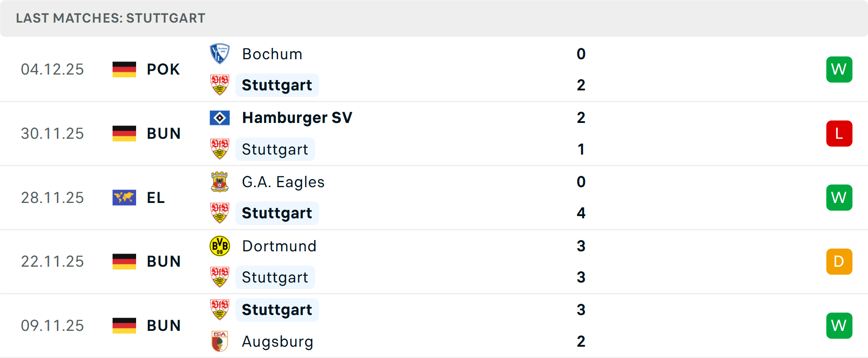Click the Europa League flag icon
This screenshot has width=868, height=358.
[124, 198]
